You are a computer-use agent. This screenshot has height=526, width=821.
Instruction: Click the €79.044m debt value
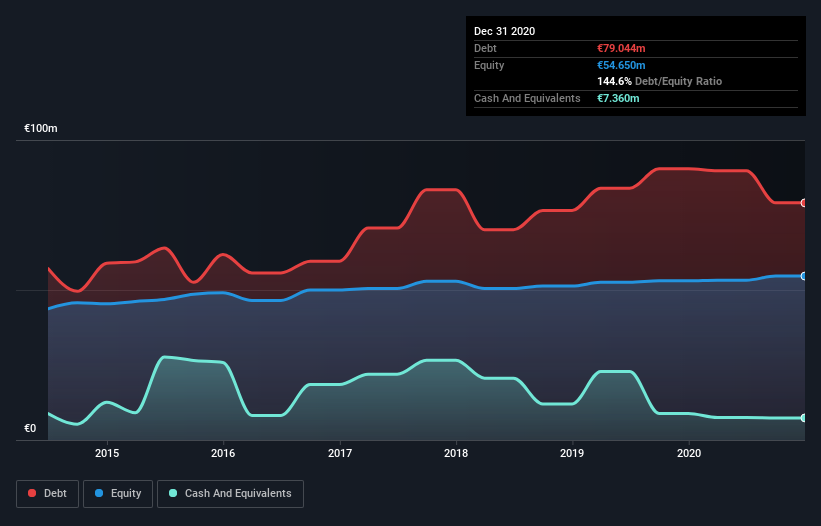tap(622, 48)
